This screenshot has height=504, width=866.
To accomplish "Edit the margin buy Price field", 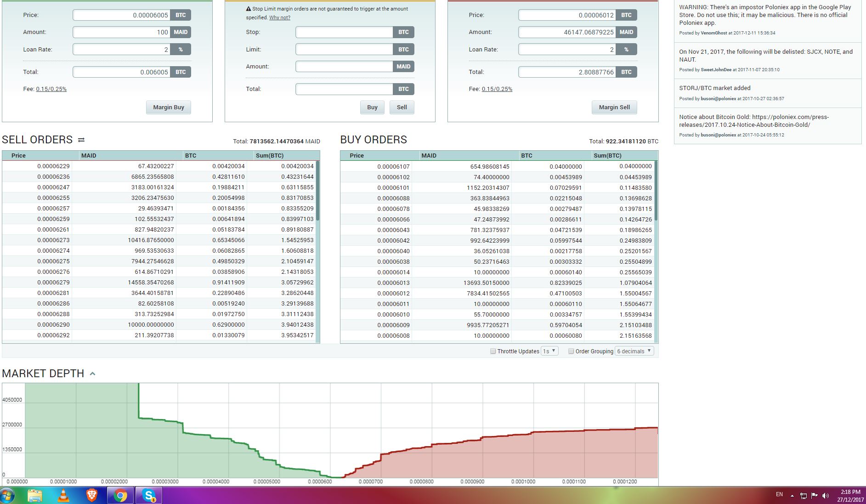I will coord(121,15).
